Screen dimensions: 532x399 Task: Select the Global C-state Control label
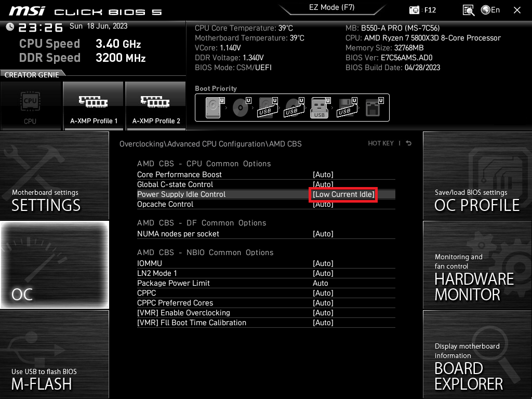(175, 184)
